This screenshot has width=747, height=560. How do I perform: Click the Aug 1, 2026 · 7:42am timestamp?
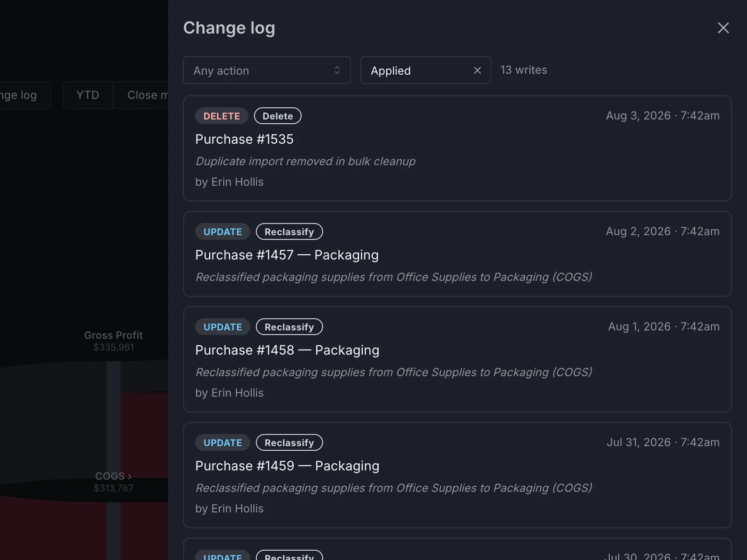click(663, 327)
